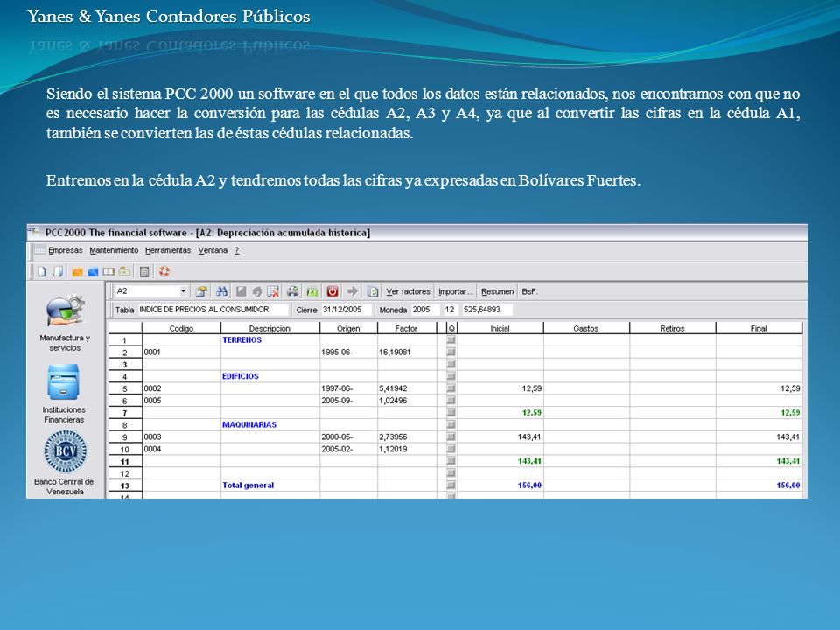Open the orange folder toolbar icon
840x630 pixels.
77,272
